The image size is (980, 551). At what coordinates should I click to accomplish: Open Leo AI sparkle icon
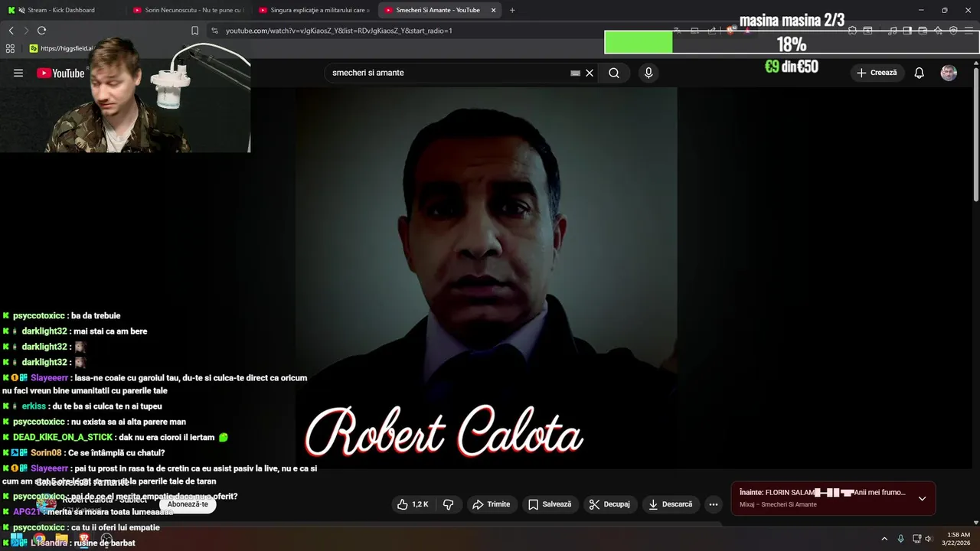tap(938, 31)
